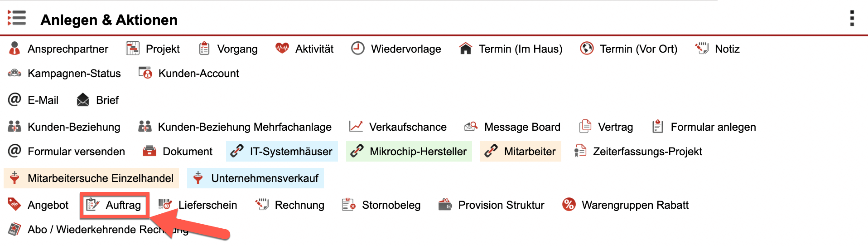Click the Termin (Vor Ort) globe icon
Screen dimensions: 868x246
[x=587, y=48]
